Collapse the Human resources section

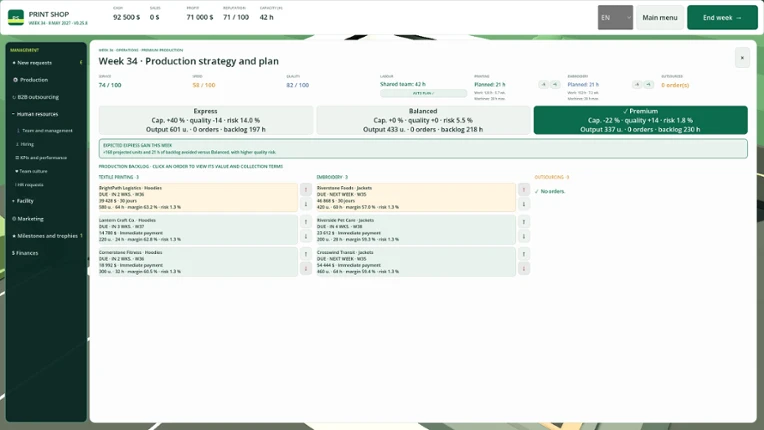[x=35, y=114]
